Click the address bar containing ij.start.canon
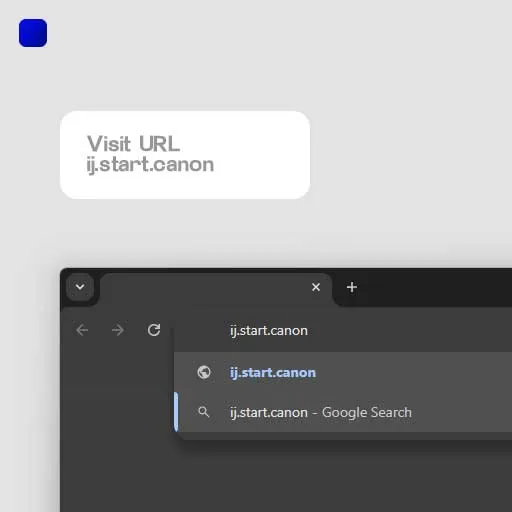512x512 pixels. (x=343, y=330)
